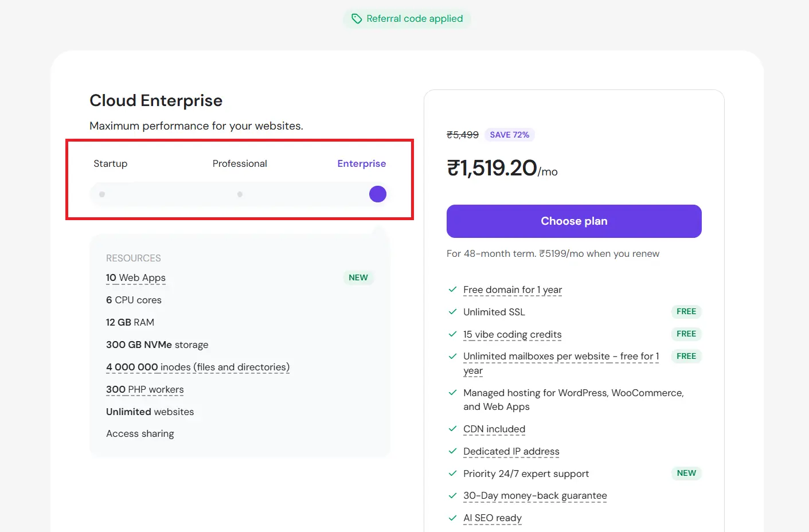
Task: Click the purple Enterprise slider handle
Action: [x=378, y=194]
